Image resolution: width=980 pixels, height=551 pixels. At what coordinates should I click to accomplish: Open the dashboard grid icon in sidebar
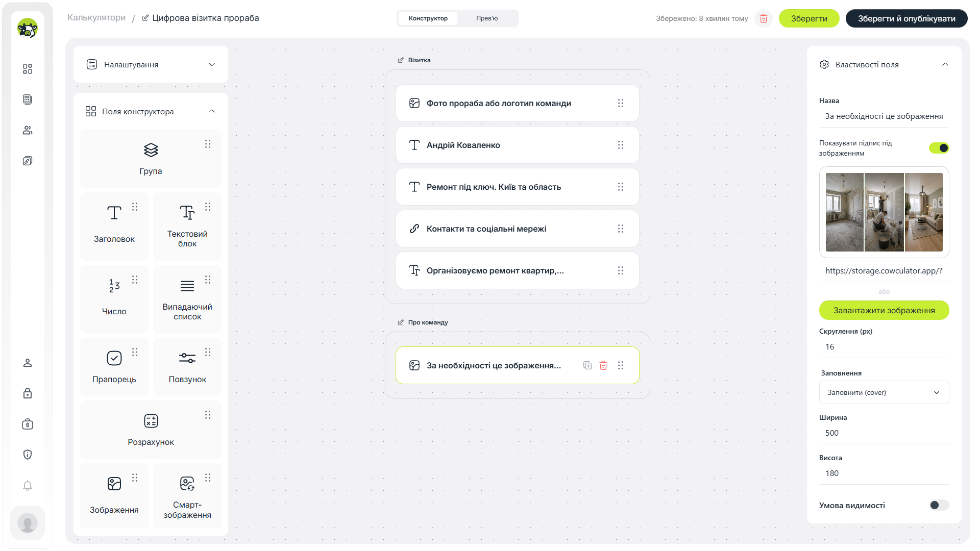pos(28,69)
